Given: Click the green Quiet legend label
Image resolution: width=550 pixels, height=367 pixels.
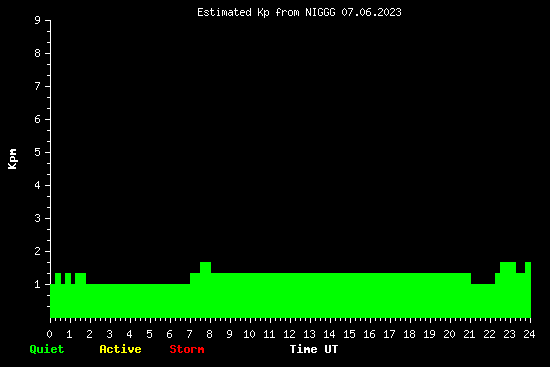Looking at the screenshot, I should click(47, 349).
